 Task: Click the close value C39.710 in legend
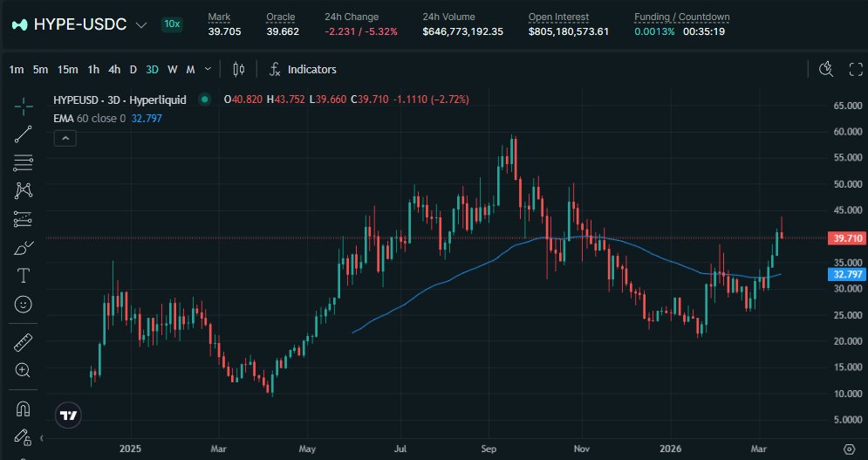click(370, 100)
